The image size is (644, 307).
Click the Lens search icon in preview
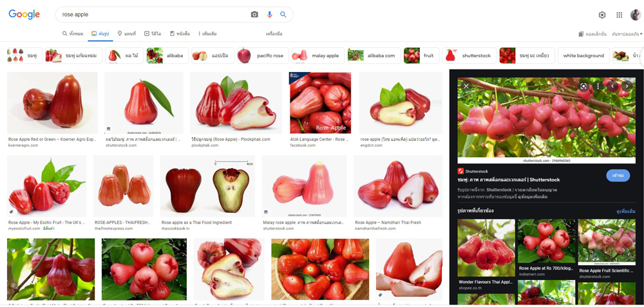point(583,86)
